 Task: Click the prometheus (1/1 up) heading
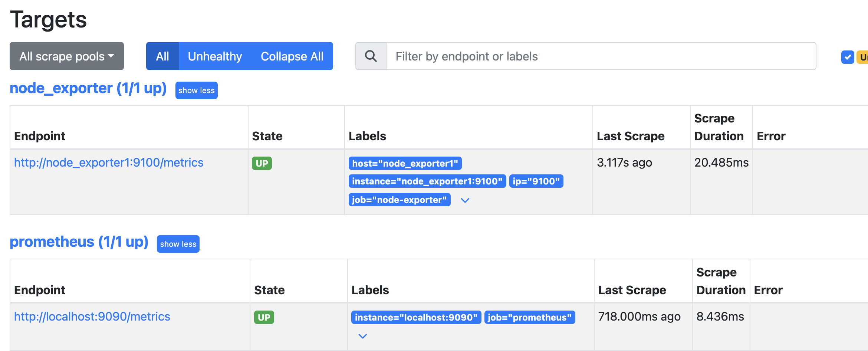point(79,242)
